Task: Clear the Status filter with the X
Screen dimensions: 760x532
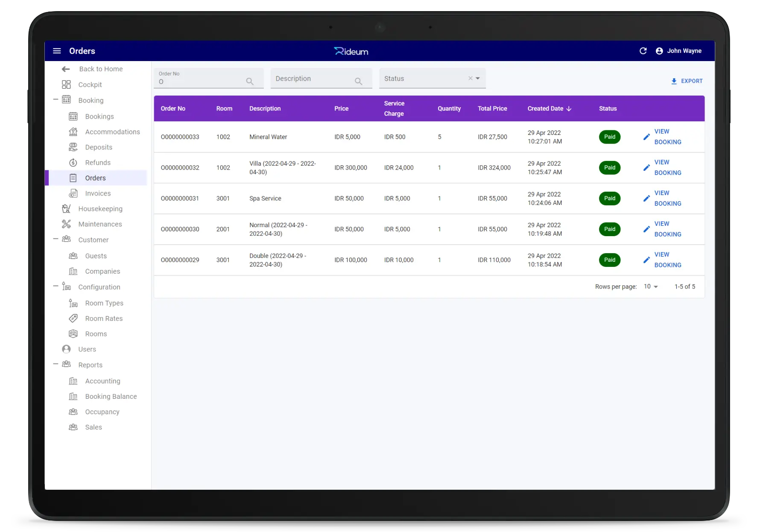Action: coord(470,78)
